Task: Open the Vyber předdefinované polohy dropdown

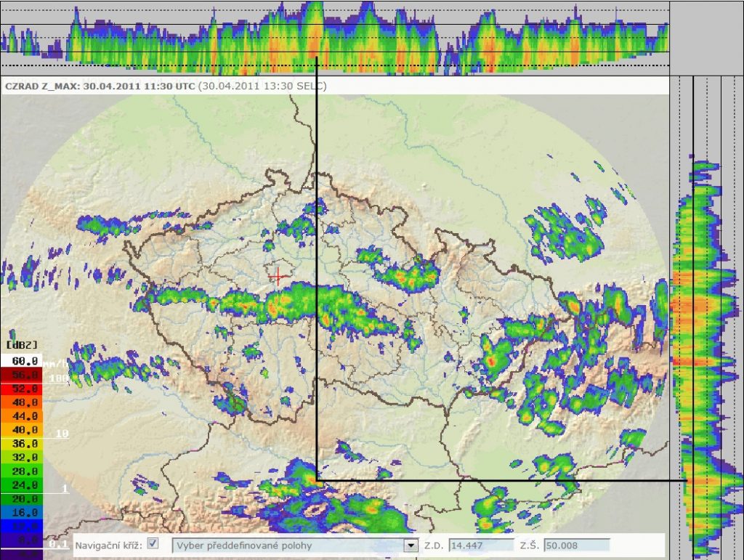Action: [x=295, y=545]
